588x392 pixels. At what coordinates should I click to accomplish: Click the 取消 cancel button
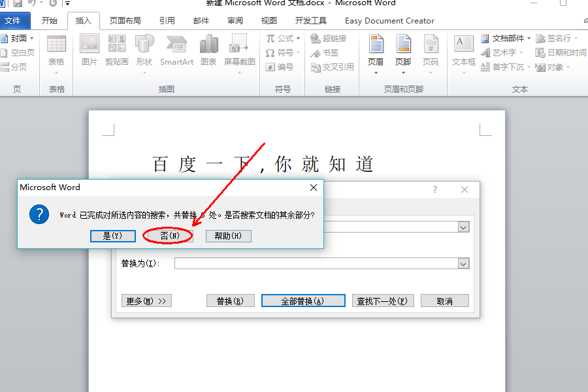pyautogui.click(x=445, y=301)
